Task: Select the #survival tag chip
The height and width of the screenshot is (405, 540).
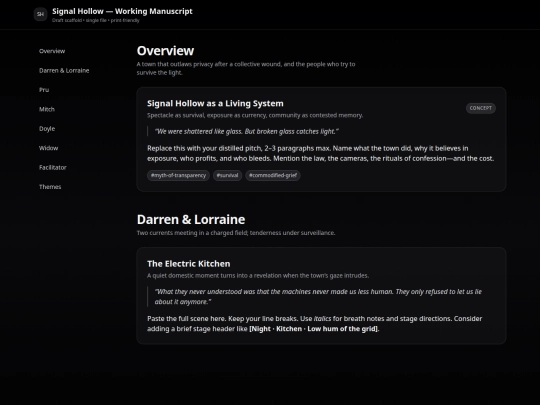Action: [227, 175]
